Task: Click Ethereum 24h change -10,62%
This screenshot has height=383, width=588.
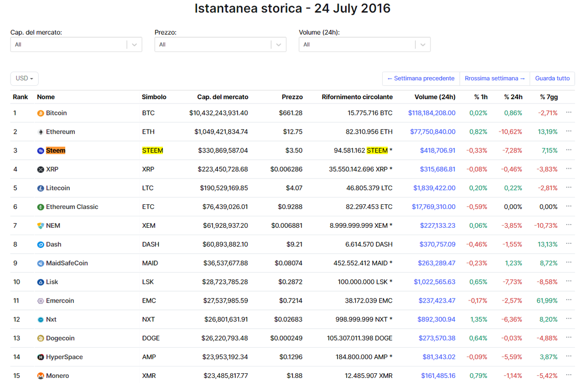Action: (510, 132)
